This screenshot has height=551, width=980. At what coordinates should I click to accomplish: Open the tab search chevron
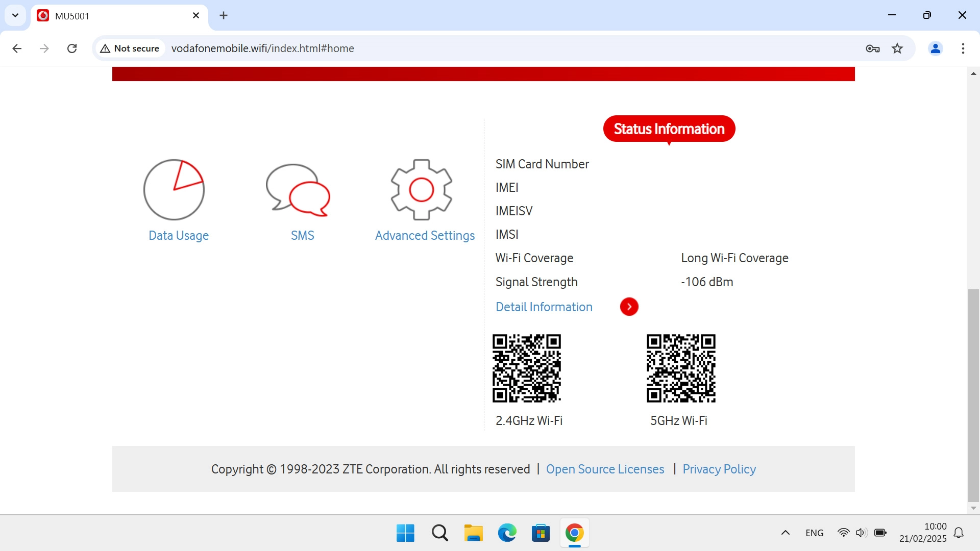[x=15, y=15]
